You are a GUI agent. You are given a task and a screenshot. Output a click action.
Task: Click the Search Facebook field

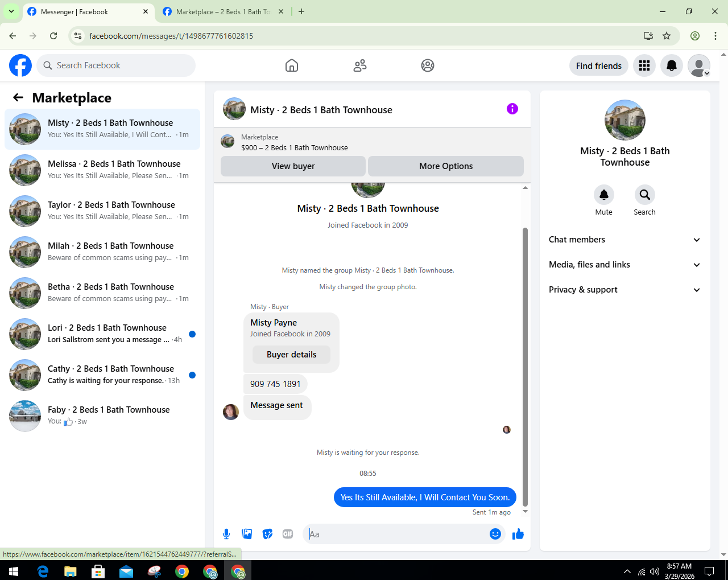[116, 65]
